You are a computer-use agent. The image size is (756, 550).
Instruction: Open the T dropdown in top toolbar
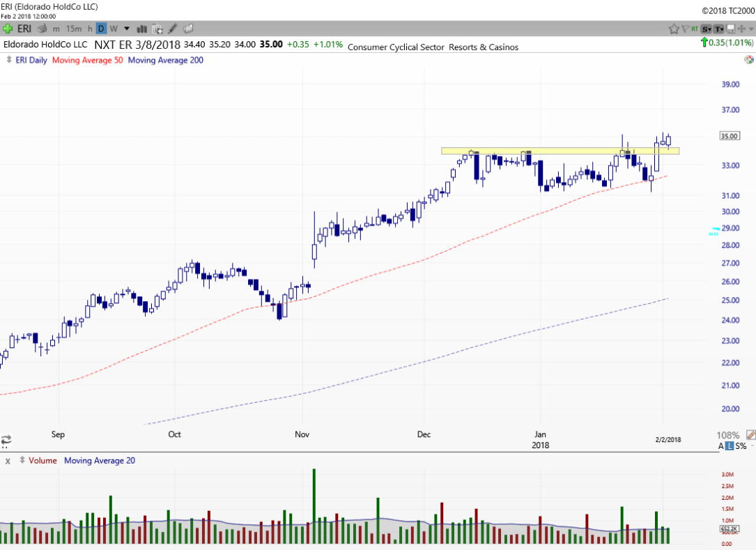(x=718, y=29)
